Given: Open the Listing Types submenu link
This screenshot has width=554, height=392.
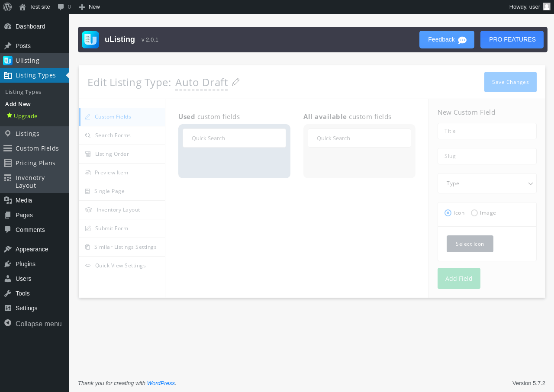Looking at the screenshot, I should (23, 92).
